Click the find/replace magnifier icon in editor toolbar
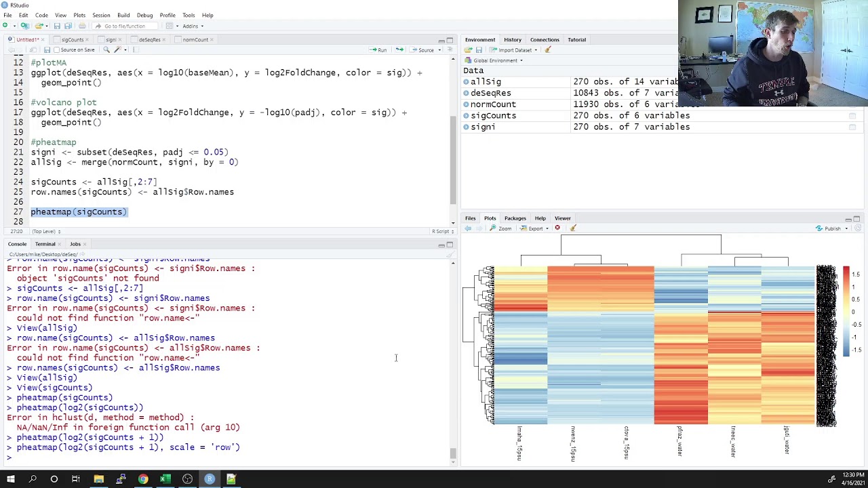Image resolution: width=868 pixels, height=488 pixels. click(106, 49)
